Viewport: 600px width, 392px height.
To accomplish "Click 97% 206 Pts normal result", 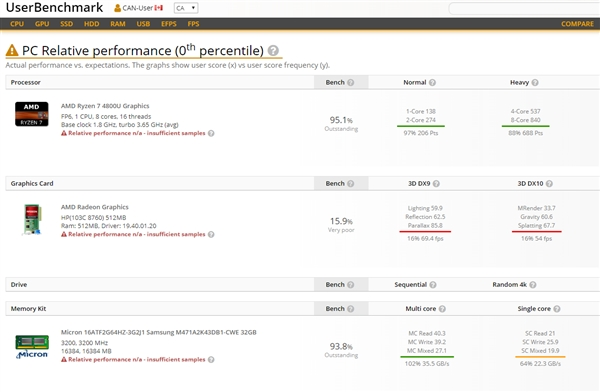I will (421, 133).
